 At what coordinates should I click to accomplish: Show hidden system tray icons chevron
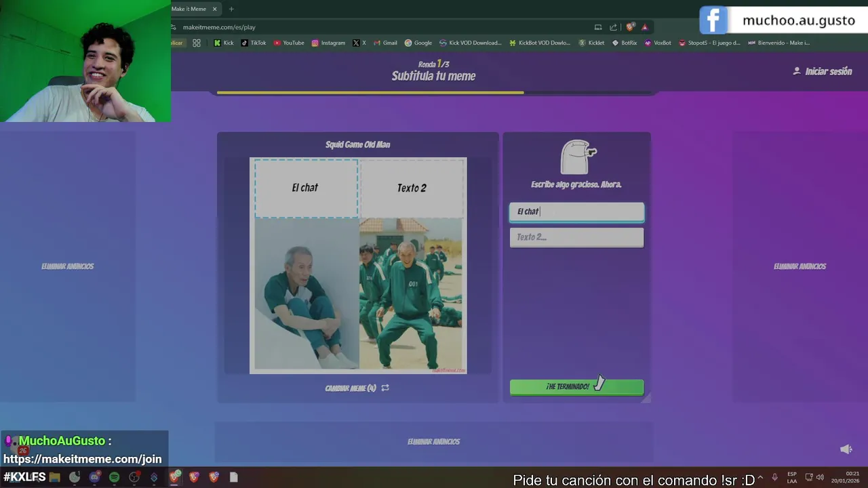[x=760, y=477]
